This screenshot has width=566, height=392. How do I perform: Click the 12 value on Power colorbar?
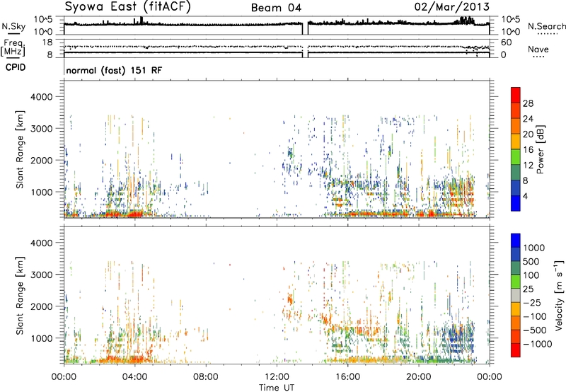point(528,166)
